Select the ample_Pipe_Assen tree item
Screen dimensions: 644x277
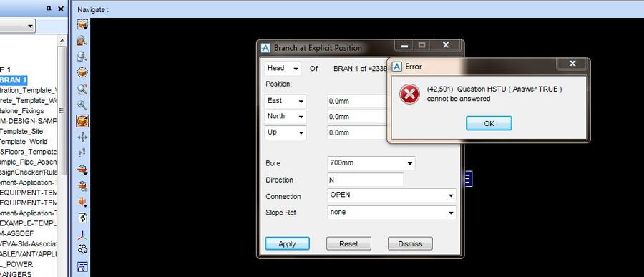(29, 162)
